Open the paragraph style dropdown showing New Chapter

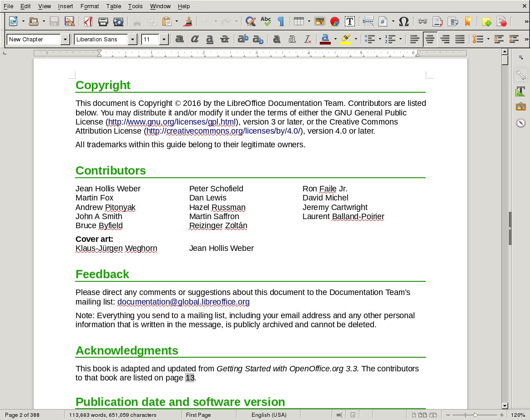pos(65,40)
